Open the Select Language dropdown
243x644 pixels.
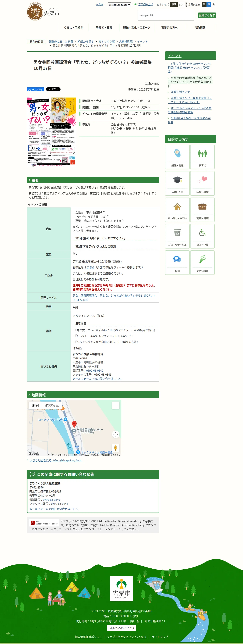(119, 5)
